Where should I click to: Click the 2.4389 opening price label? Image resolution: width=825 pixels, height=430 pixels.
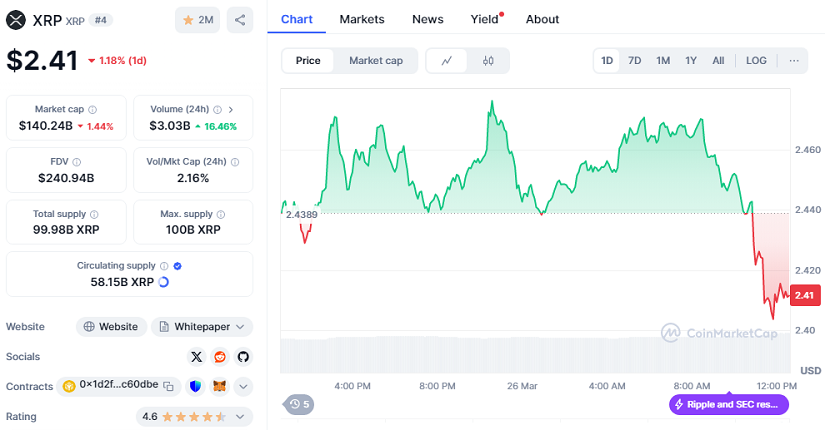coord(301,215)
